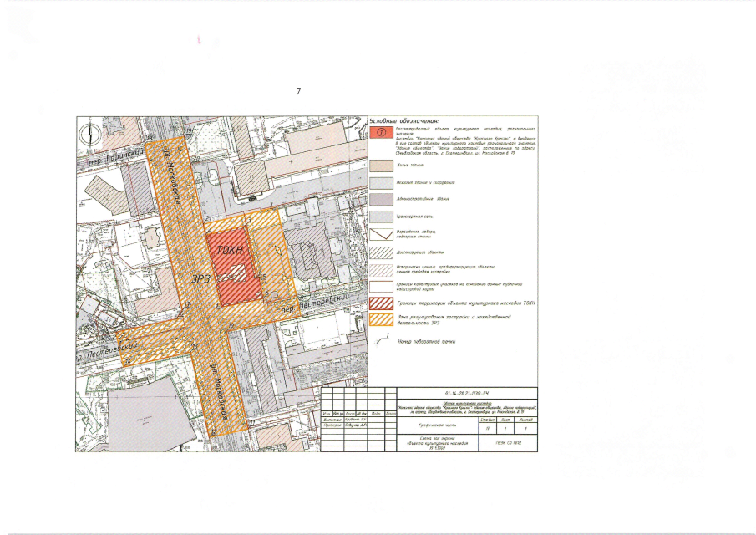The height and width of the screenshot is (535, 756).
Task: Click the beige residential buildings legend swatch
Action: (381, 166)
